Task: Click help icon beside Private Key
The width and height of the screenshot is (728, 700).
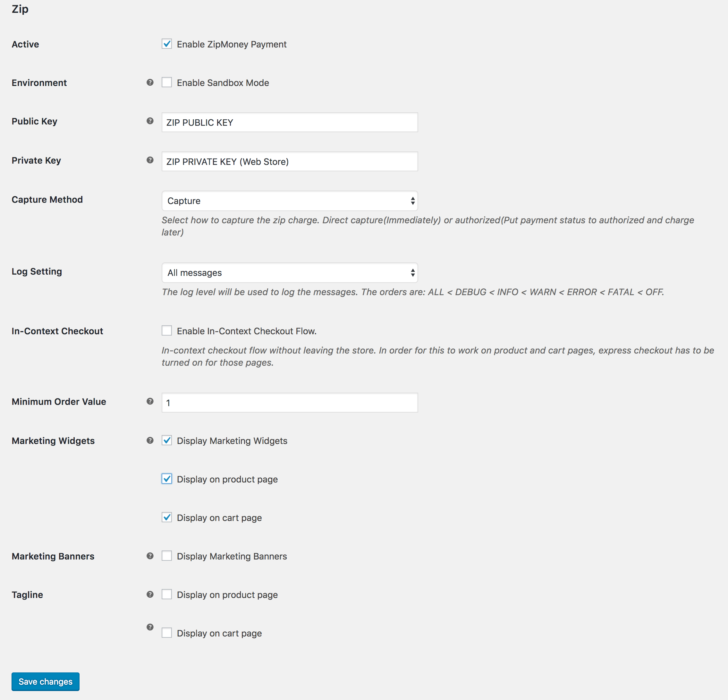Action: tap(150, 160)
